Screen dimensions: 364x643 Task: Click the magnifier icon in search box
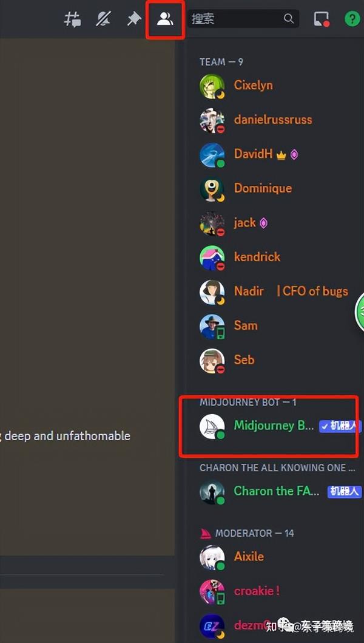[x=289, y=18]
